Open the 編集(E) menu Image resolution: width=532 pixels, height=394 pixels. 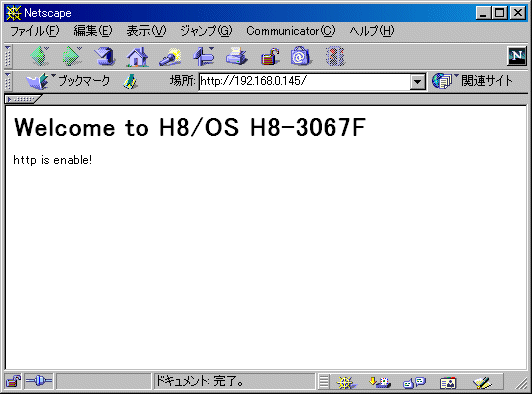tap(93, 31)
